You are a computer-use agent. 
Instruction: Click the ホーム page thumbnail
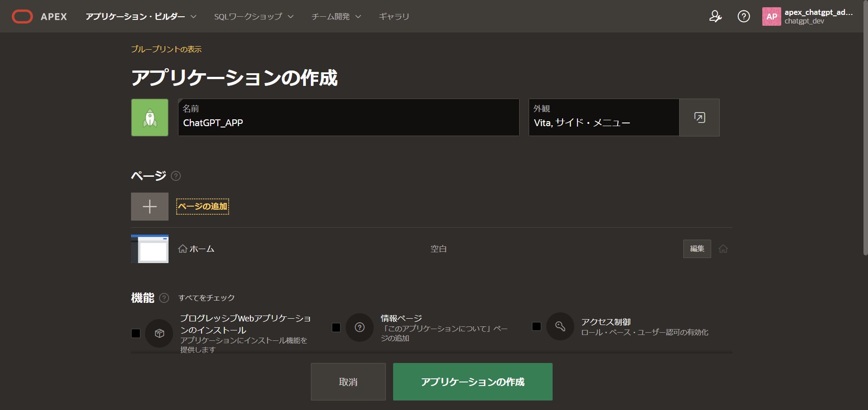(x=150, y=249)
